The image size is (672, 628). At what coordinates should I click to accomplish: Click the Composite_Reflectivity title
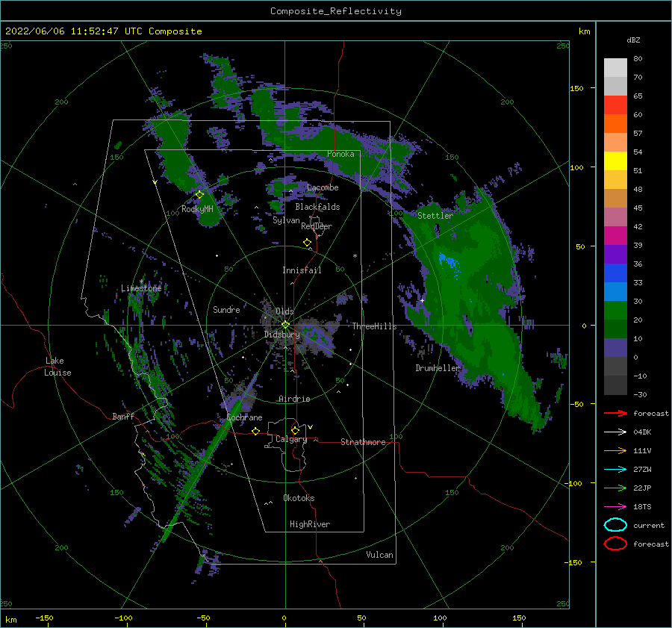tap(335, 11)
